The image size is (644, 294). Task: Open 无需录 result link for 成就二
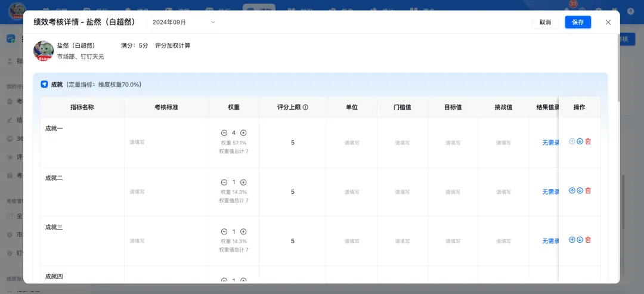click(x=550, y=192)
